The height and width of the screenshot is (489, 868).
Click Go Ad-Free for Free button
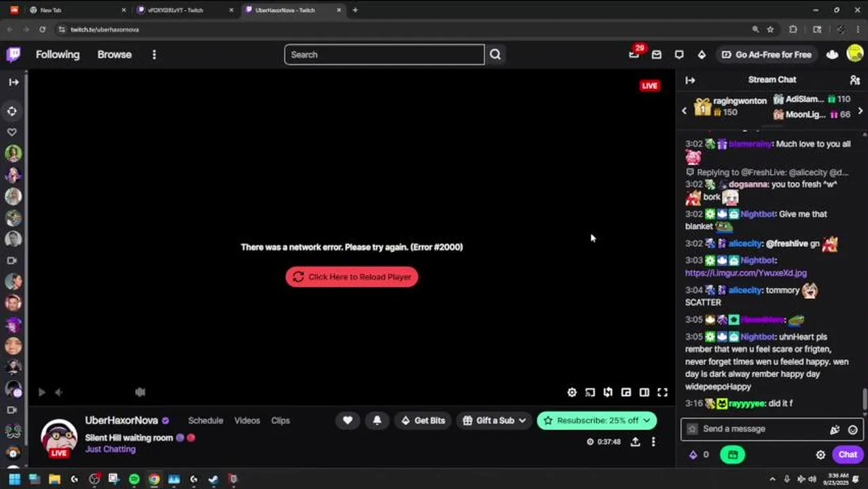pos(766,54)
